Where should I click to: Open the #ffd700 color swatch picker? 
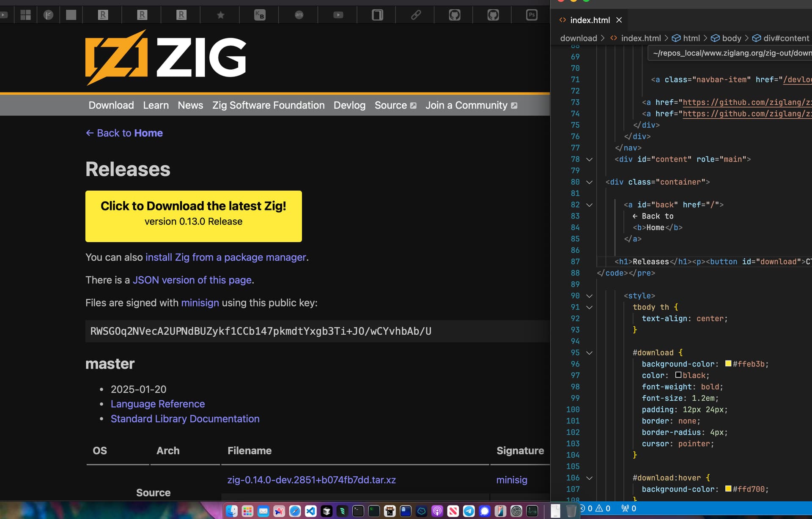728,489
